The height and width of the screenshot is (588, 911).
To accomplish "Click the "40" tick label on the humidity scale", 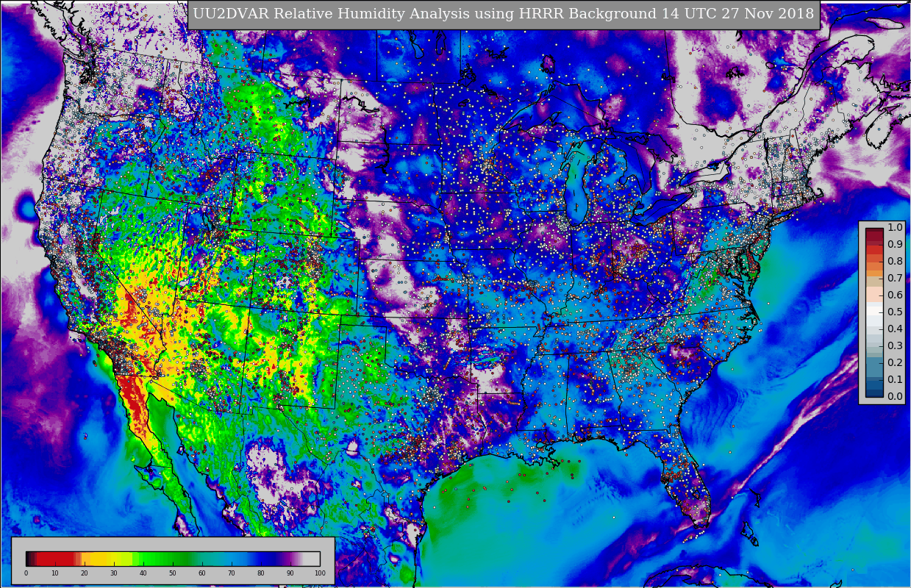I will click(143, 573).
